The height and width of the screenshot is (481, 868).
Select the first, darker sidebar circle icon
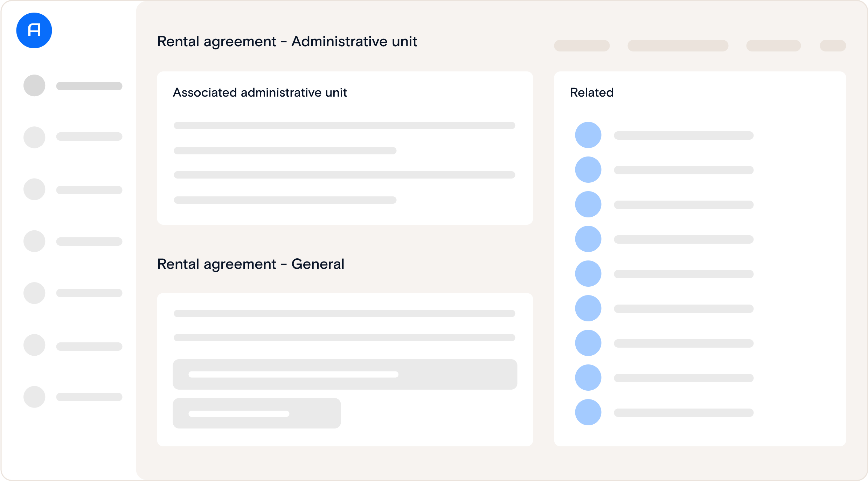click(34, 85)
